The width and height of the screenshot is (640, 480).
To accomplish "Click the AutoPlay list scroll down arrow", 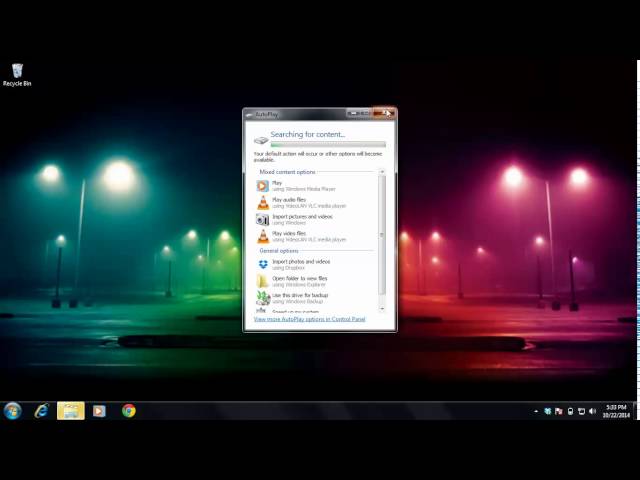I will click(x=382, y=309).
